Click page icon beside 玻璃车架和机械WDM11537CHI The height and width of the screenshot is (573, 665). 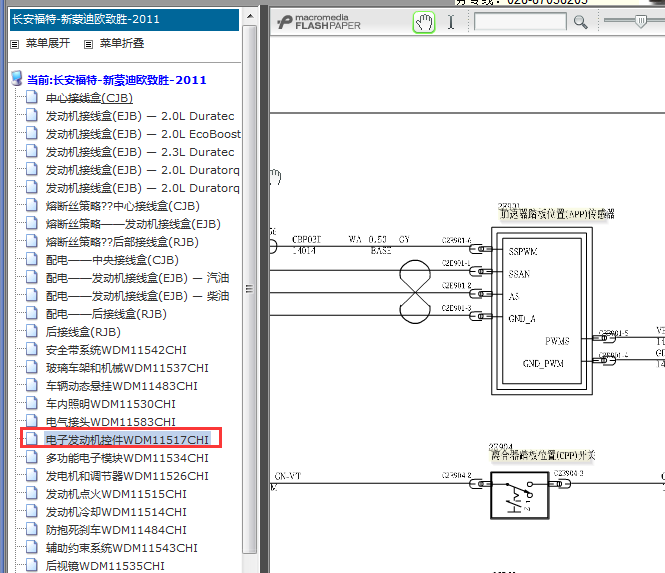pos(32,367)
